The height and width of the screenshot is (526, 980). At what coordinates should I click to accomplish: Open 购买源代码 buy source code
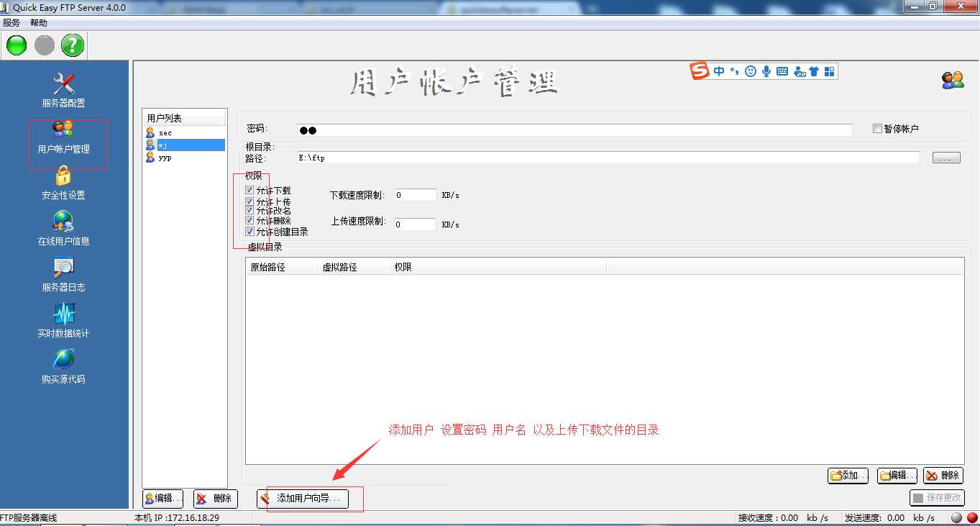(63, 367)
